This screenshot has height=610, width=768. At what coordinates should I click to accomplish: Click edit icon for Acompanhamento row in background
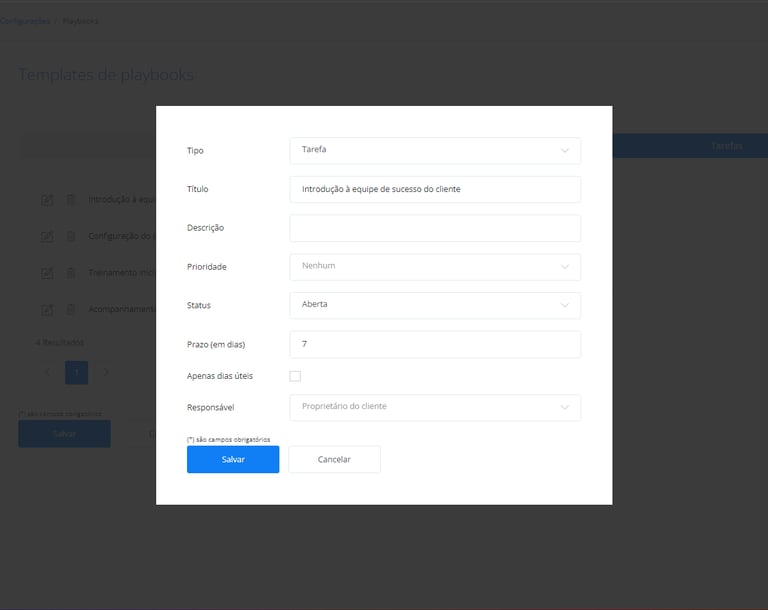point(47,310)
